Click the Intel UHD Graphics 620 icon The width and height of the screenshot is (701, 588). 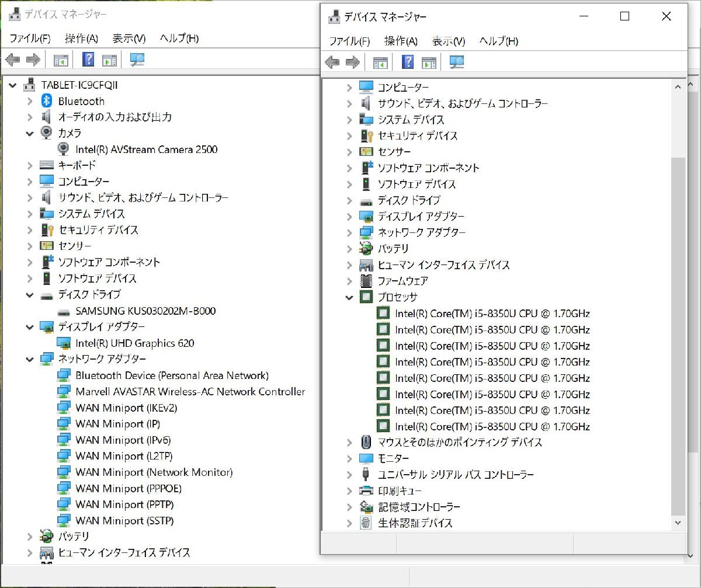[64, 343]
